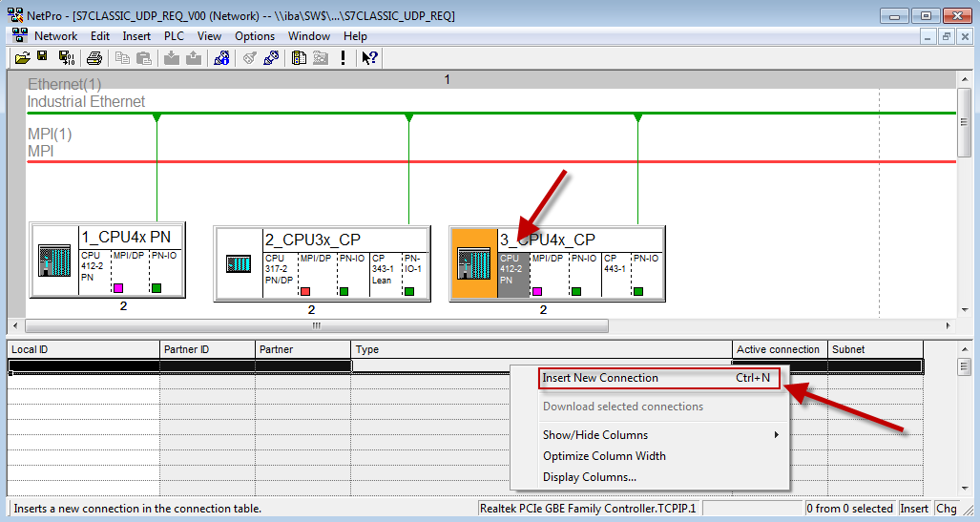This screenshot has height=522, width=980.
Task: Click the network view horizontal scrollbar
Action: 315,325
